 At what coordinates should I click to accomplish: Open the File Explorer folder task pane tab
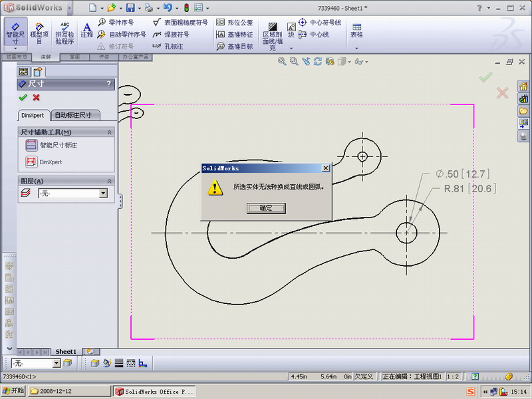pyautogui.click(x=523, y=111)
